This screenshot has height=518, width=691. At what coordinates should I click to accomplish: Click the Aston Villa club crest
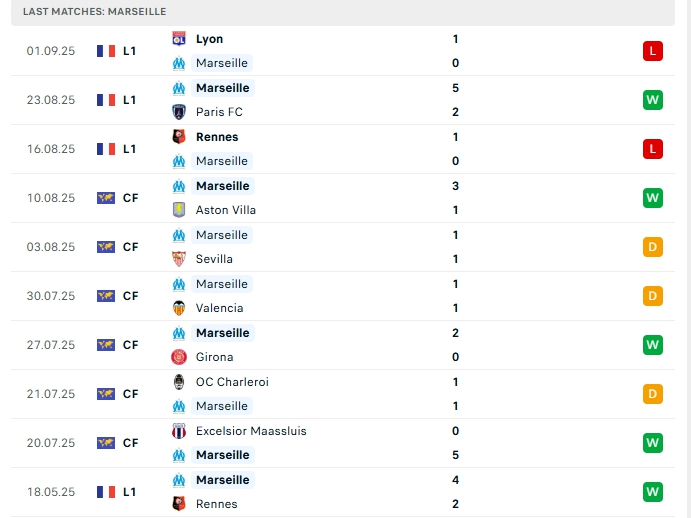click(x=179, y=210)
